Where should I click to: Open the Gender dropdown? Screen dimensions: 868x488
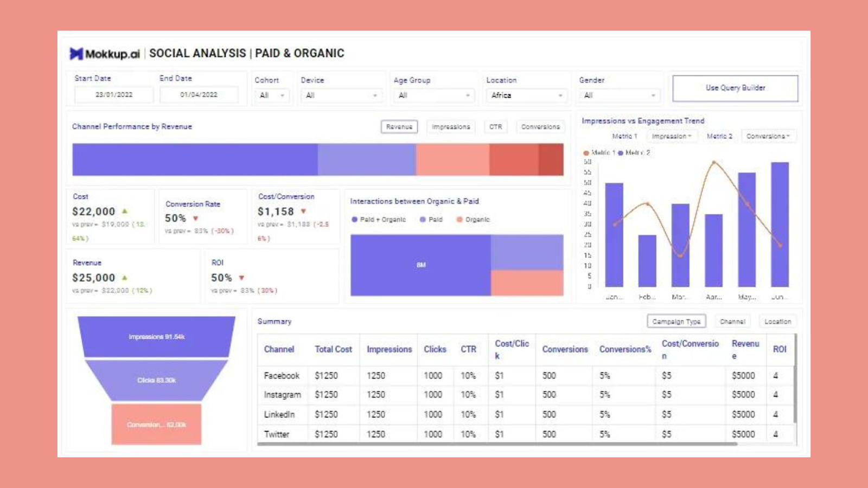(620, 95)
